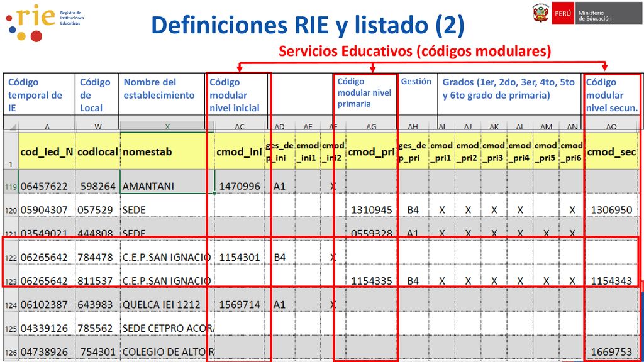Select the cell with code 06102387
This screenshot has height=362, width=644.
(x=47, y=300)
